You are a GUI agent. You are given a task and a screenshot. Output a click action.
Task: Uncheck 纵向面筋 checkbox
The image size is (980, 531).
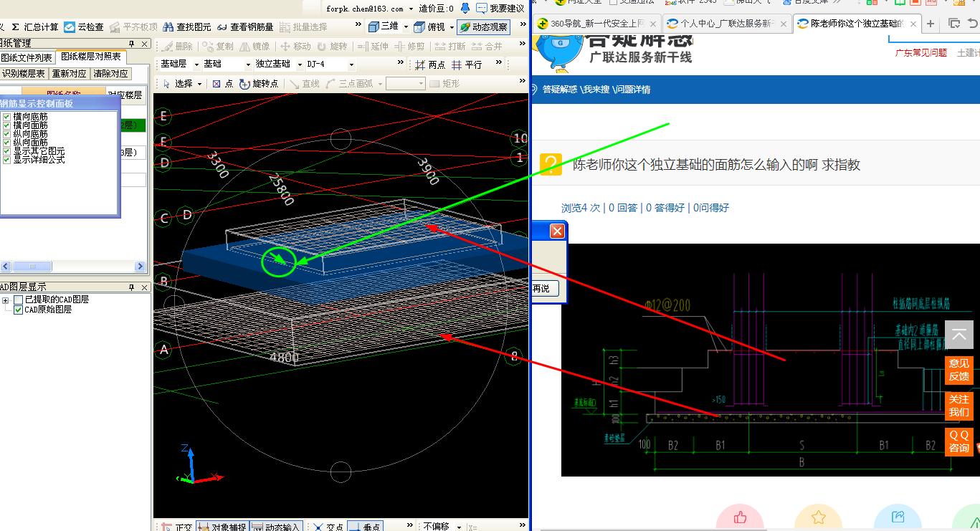pos(6,143)
